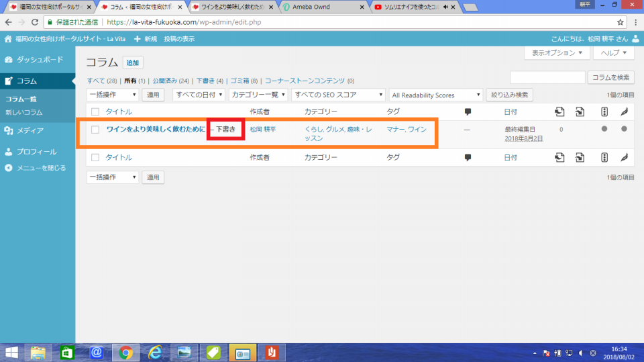Open コラム一覧 submenu item
Image resolution: width=644 pixels, height=362 pixels.
coord(21,99)
